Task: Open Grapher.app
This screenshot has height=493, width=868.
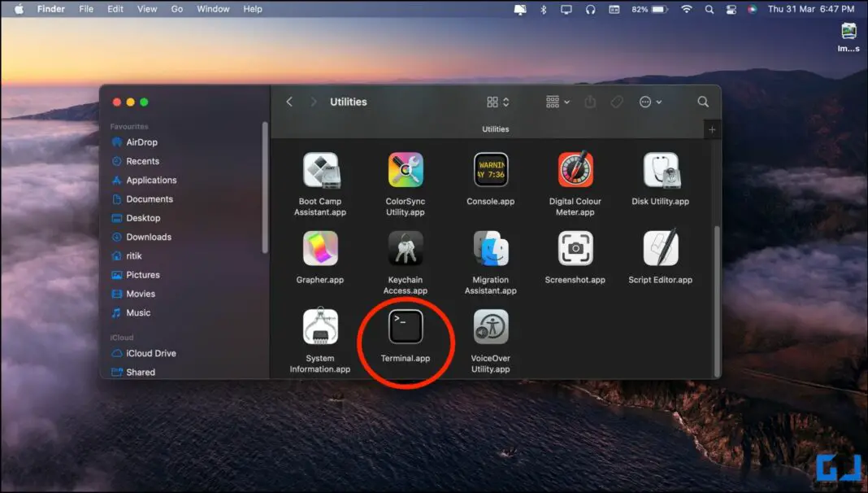Action: 320,250
